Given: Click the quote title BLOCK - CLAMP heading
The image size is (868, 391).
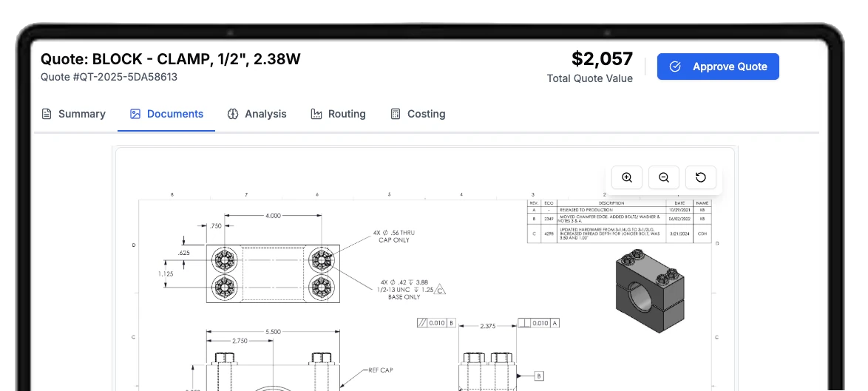Looking at the screenshot, I should pos(170,59).
